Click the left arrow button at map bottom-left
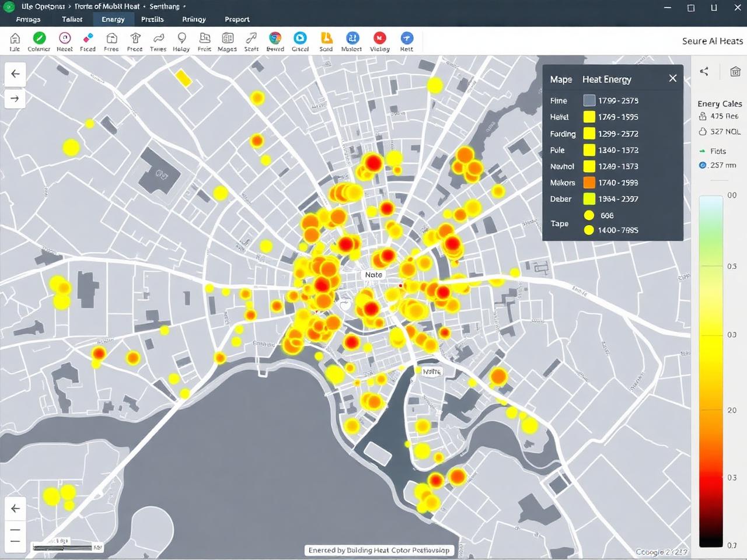747x560 pixels. point(15,509)
